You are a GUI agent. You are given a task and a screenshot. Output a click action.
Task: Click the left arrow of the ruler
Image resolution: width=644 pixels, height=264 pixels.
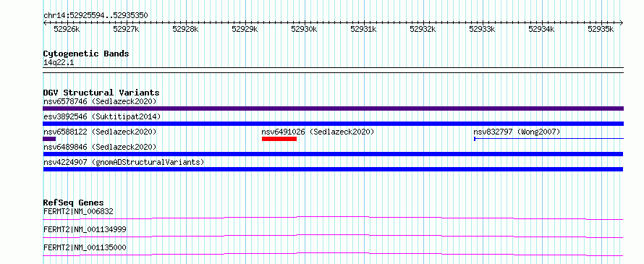(x=45, y=22)
